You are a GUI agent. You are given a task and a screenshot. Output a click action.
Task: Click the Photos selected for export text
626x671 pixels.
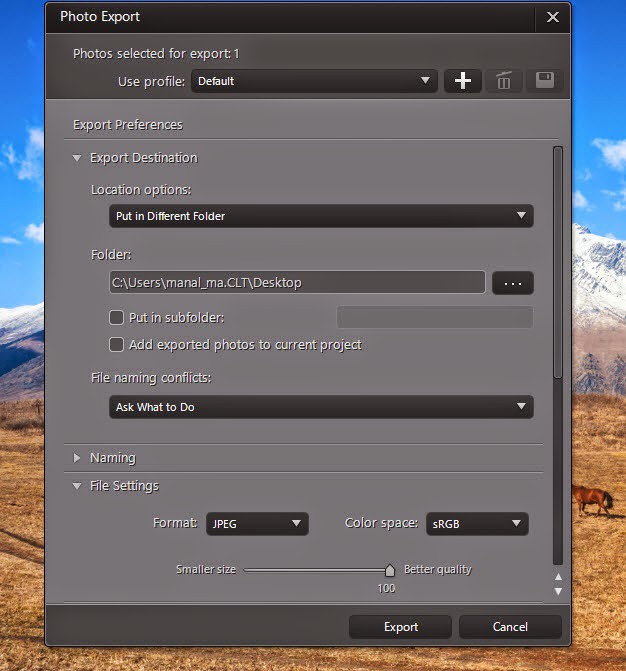(156, 53)
